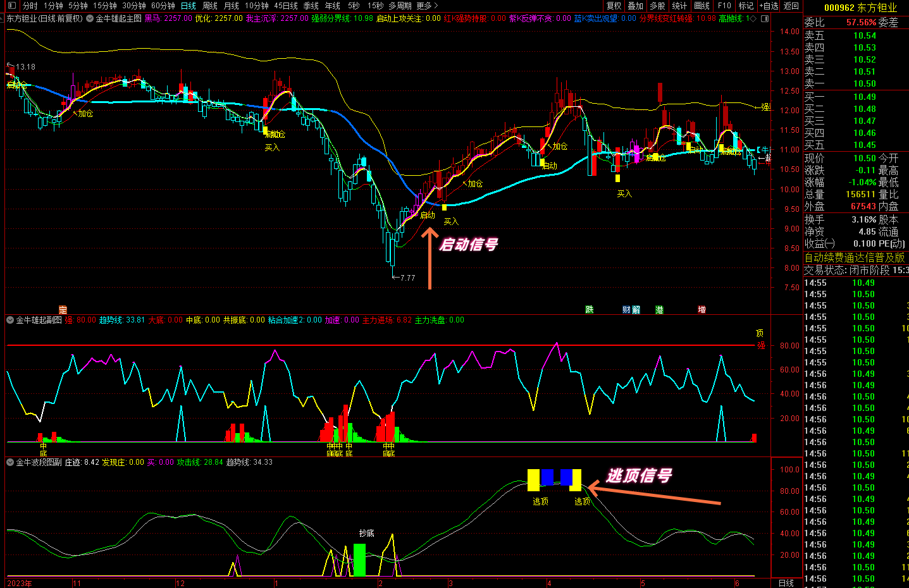This screenshot has width=909, height=588.
Task: Toggle 叠加 overlay mode
Action: click(x=636, y=6)
